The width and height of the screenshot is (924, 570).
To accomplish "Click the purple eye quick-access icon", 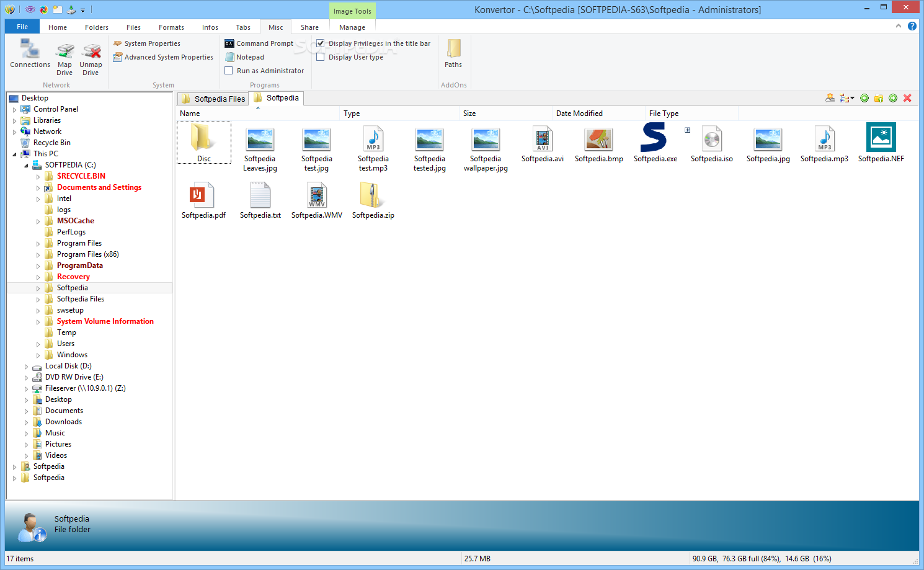I will [30, 9].
